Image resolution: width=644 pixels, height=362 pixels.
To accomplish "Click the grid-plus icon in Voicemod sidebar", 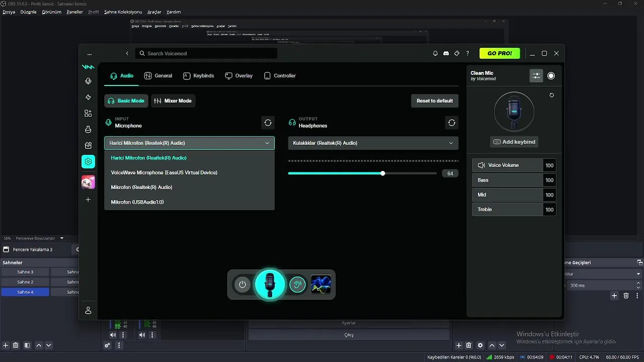I will [x=88, y=113].
